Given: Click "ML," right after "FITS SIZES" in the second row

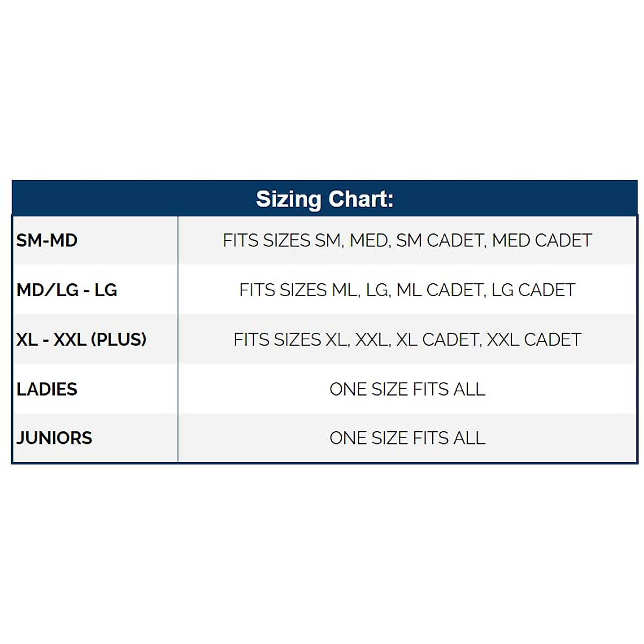Looking at the screenshot, I should tap(346, 290).
